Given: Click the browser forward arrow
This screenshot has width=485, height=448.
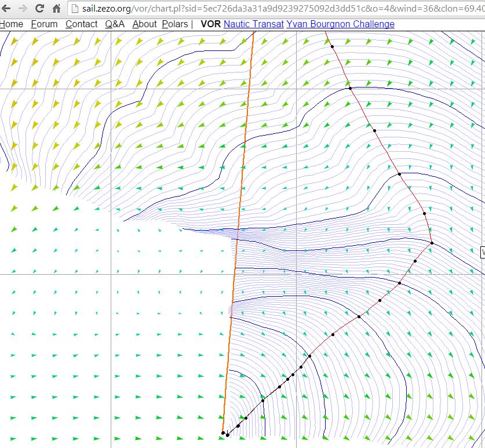Looking at the screenshot, I should point(22,8).
